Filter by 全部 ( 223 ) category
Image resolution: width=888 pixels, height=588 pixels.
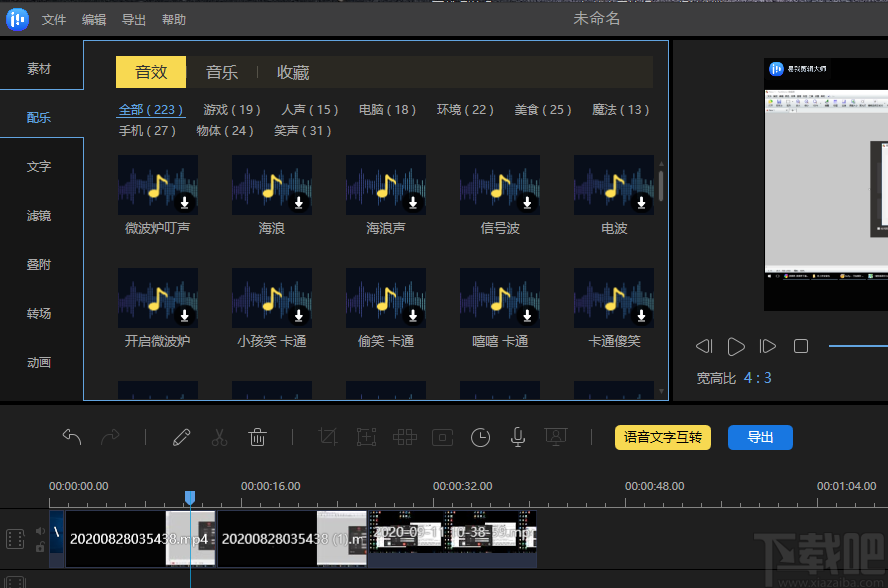151,109
